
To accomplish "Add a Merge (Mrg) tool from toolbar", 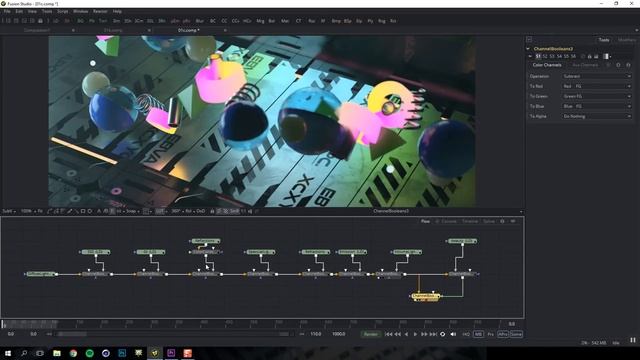I will [x=260, y=21].
